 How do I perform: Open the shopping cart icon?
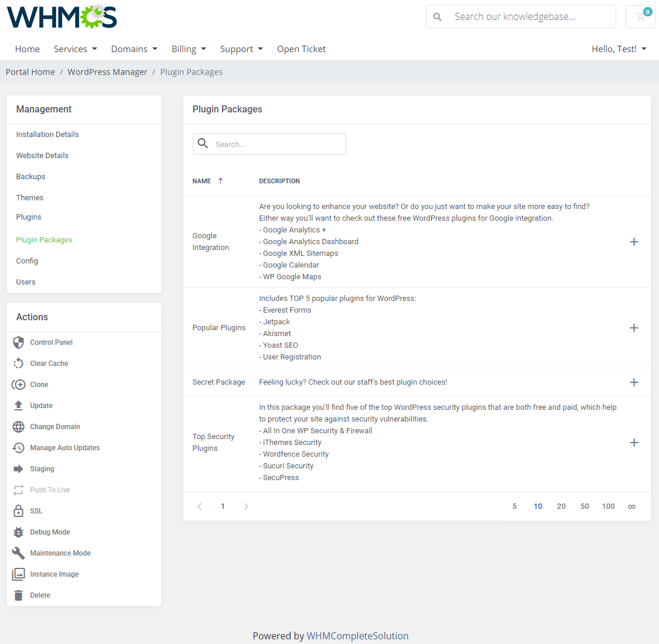click(639, 16)
